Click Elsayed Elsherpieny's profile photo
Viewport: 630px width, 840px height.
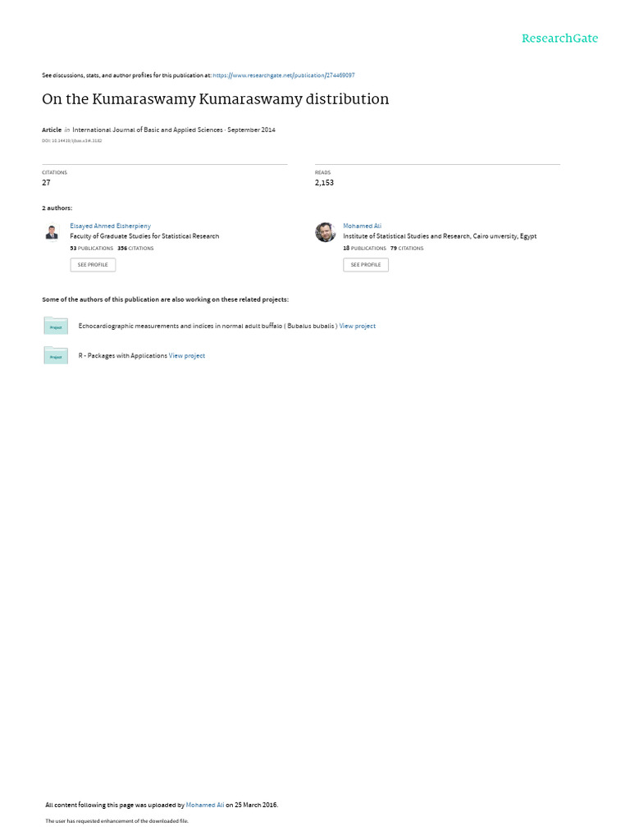coord(52,232)
